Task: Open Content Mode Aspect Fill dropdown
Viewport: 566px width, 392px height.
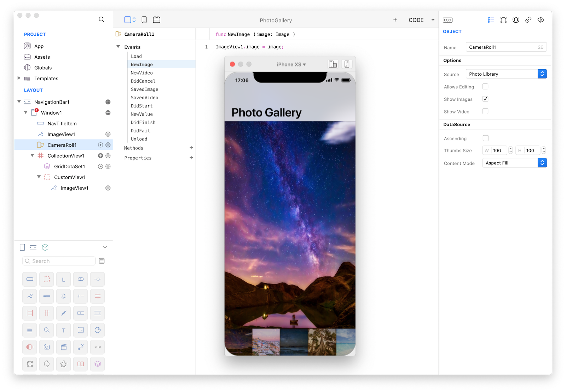Action: coord(514,163)
